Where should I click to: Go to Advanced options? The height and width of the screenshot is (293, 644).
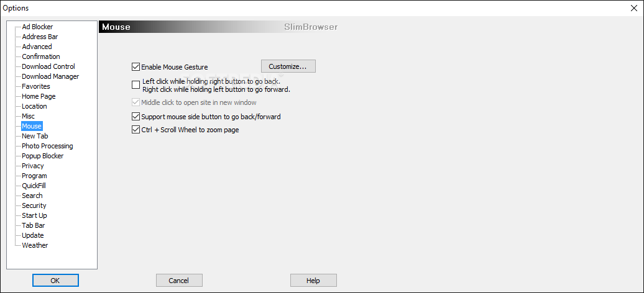37,47
